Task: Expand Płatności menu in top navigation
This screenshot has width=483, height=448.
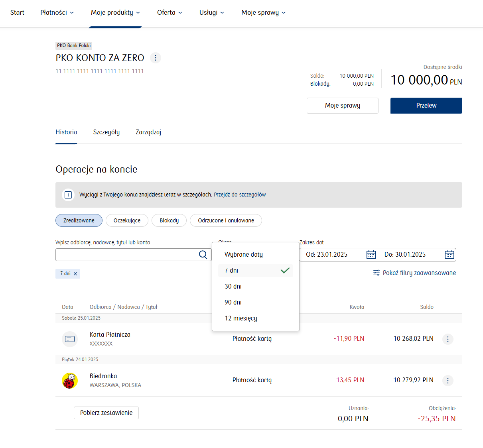Action: pos(57,13)
